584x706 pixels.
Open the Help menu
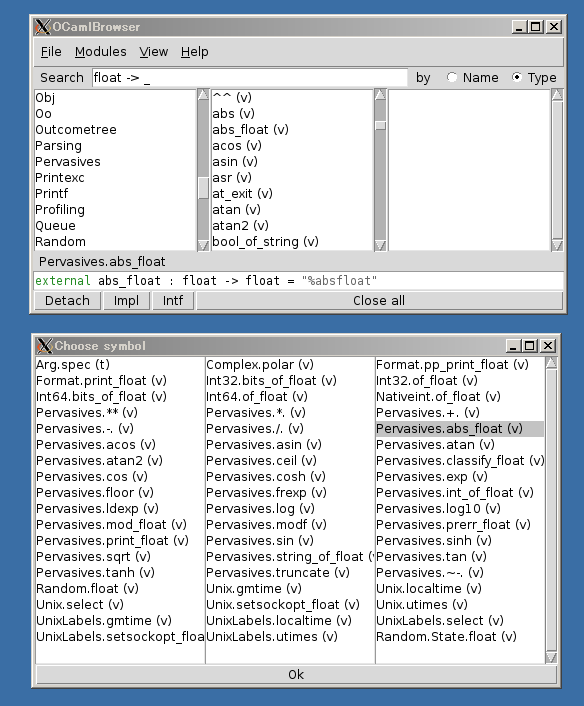[195, 52]
